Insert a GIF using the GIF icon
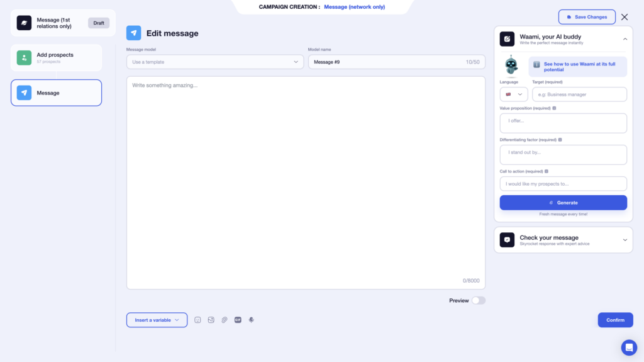This screenshot has height=362, width=644. (x=238, y=320)
